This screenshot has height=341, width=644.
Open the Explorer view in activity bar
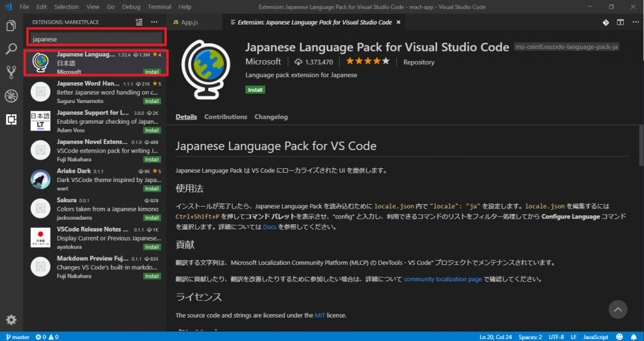click(x=11, y=26)
